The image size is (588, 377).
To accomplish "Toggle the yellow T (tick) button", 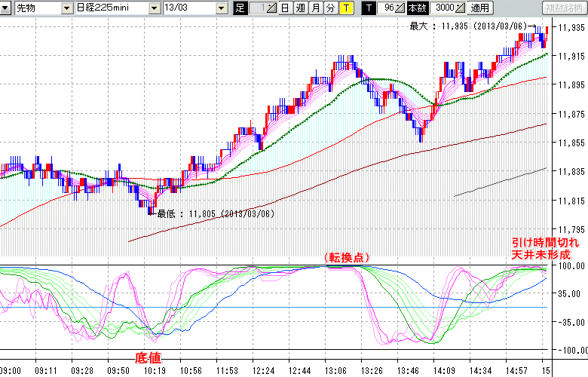I will pyautogui.click(x=345, y=8).
